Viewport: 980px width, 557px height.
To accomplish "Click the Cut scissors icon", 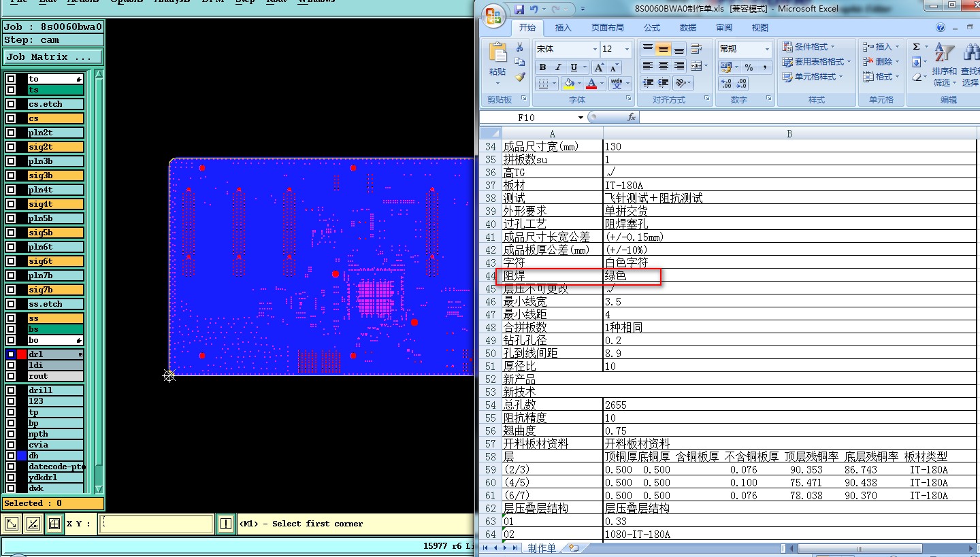I will point(520,48).
